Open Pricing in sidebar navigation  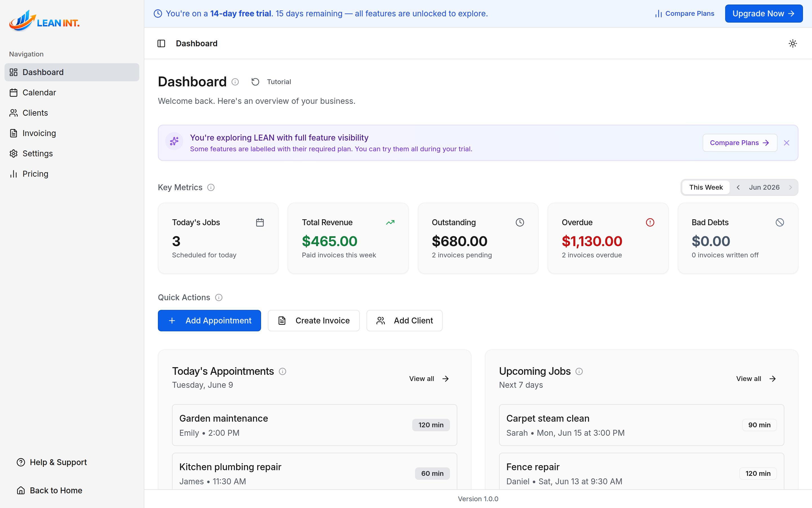coord(72,174)
